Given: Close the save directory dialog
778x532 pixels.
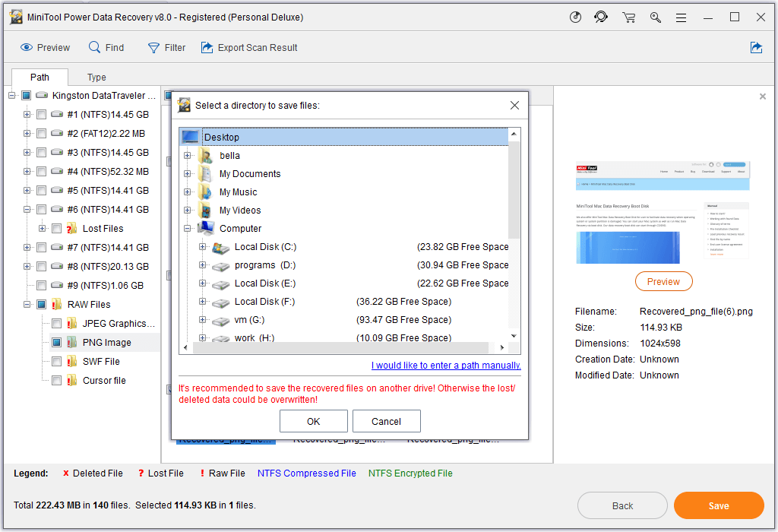Looking at the screenshot, I should (514, 105).
